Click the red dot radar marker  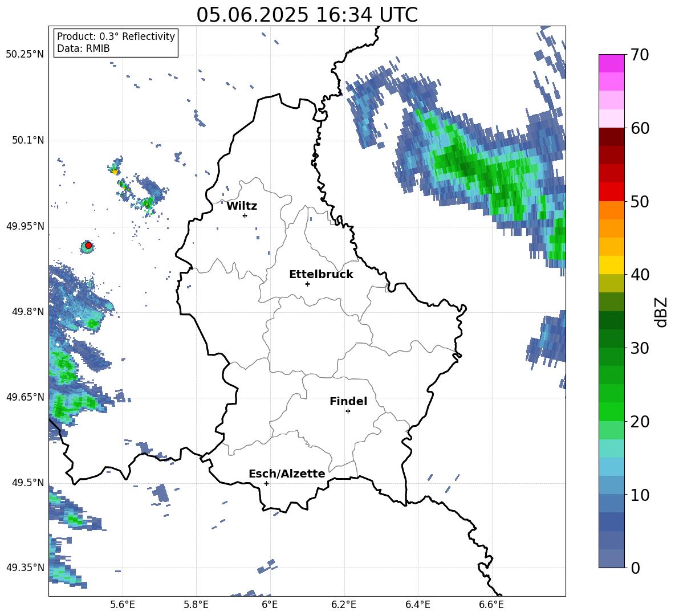tap(88, 246)
